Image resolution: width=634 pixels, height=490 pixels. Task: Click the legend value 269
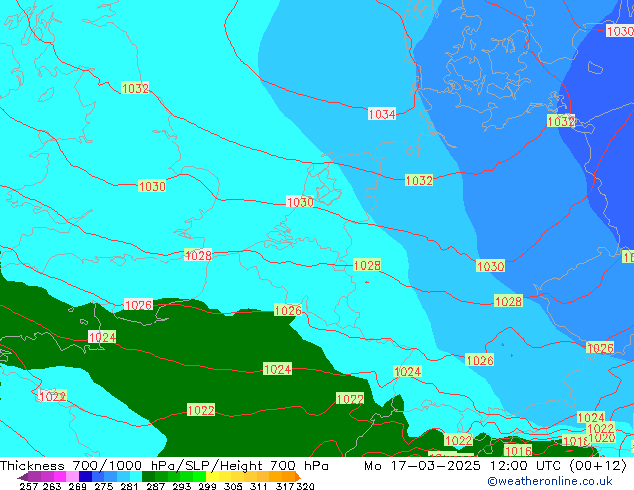[77, 486]
